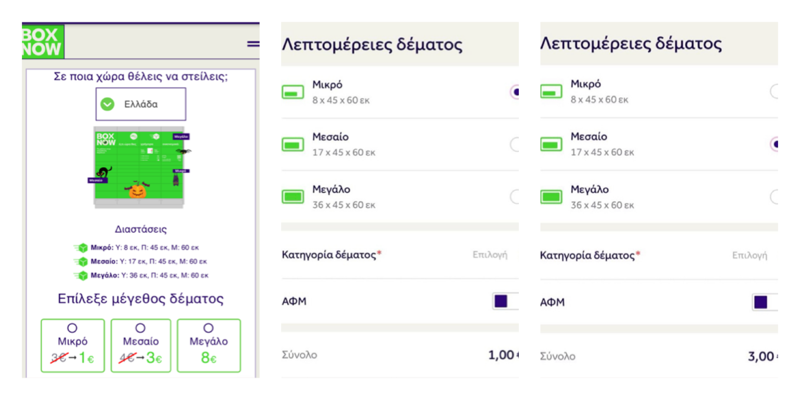This screenshot has height=400, width=800.
Task: Click the BOX NOW logo
Action: (42, 41)
